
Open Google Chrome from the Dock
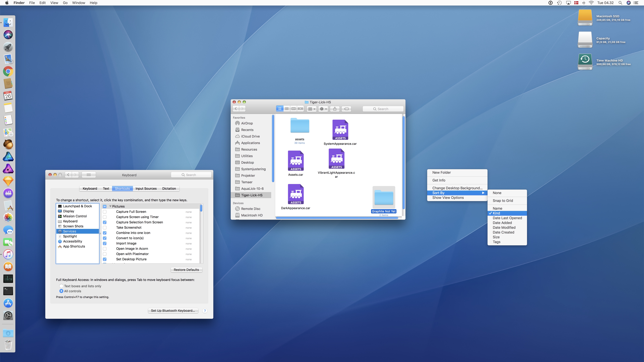8,71
